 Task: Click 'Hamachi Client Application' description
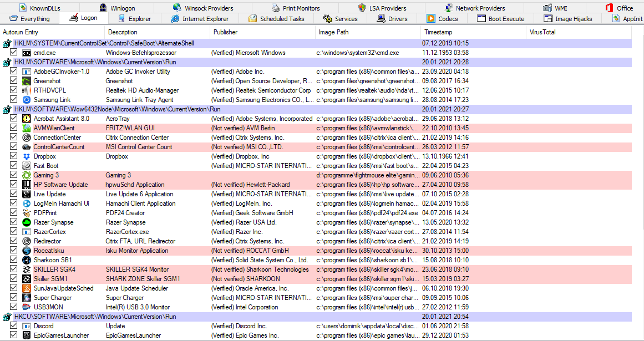[x=140, y=203]
